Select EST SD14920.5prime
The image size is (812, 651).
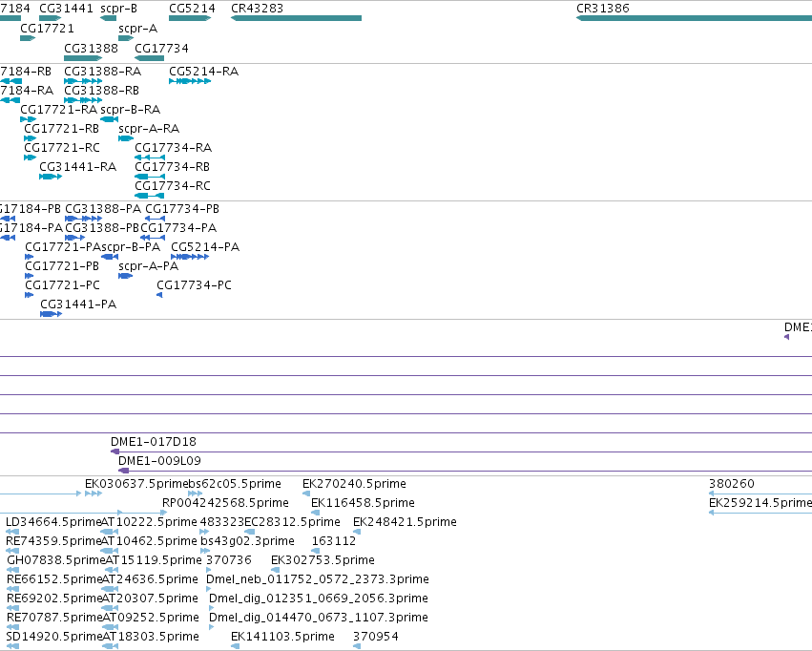coord(12,646)
